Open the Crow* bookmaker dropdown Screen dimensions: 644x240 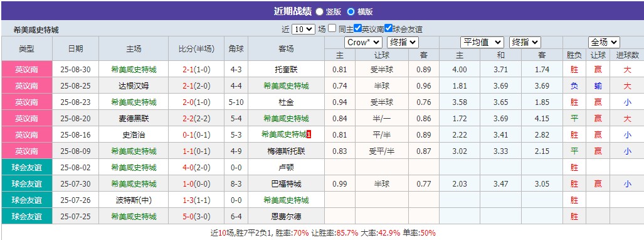[364, 42]
